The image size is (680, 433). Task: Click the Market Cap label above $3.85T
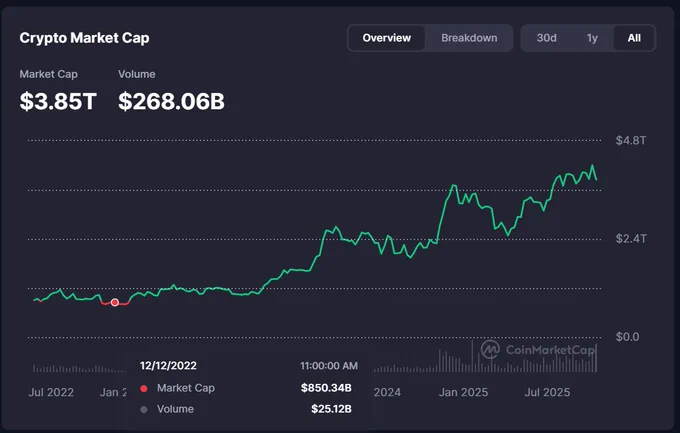coord(49,74)
